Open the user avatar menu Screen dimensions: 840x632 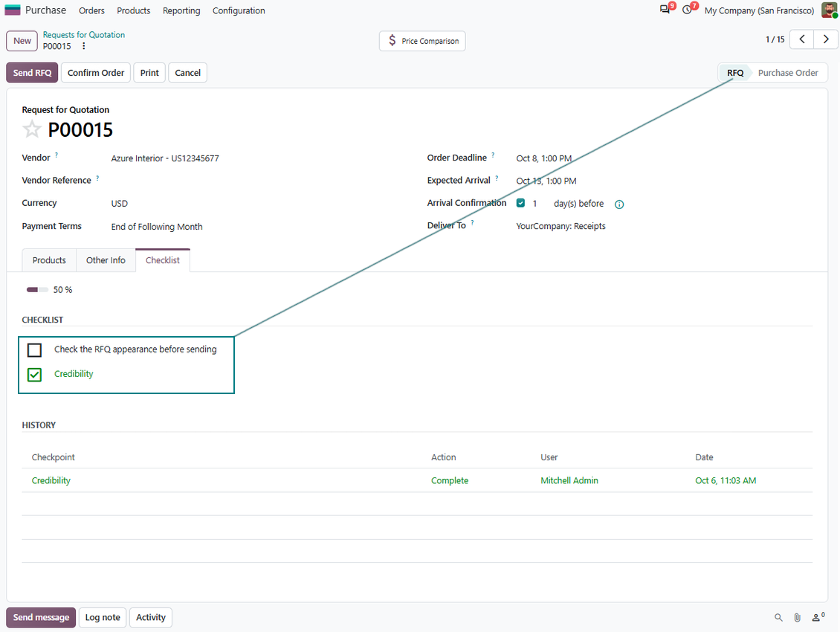click(x=830, y=10)
